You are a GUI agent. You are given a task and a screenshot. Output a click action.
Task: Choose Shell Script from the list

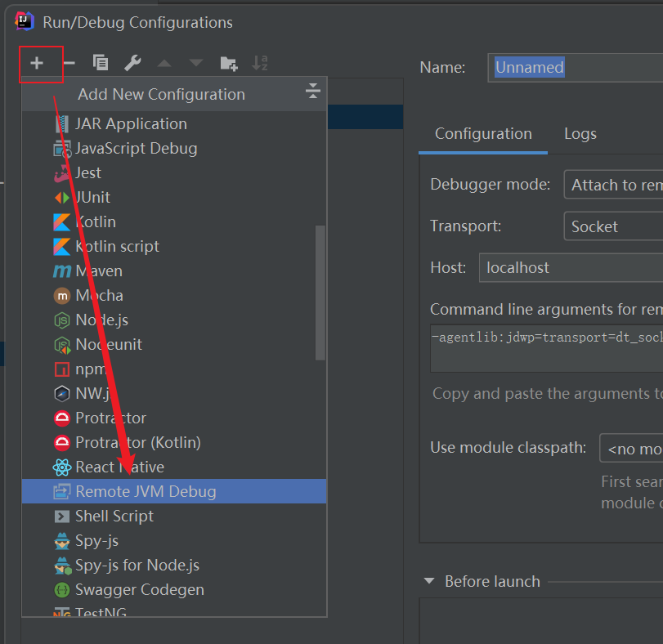pos(174,516)
